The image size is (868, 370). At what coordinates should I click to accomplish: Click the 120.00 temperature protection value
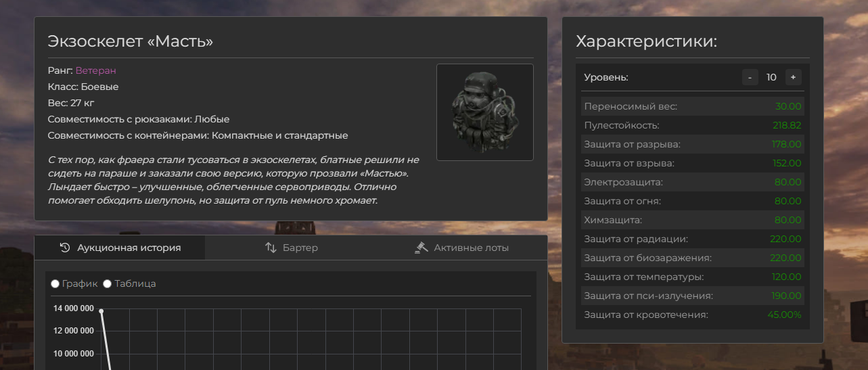[787, 277]
